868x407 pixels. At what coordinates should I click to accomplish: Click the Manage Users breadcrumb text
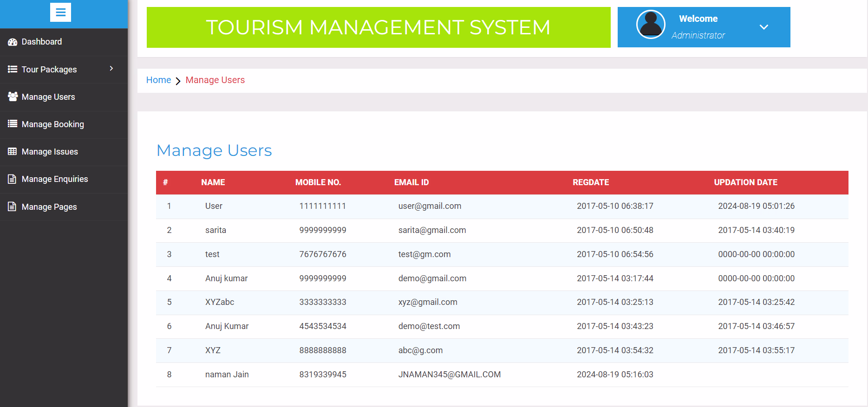[215, 80]
